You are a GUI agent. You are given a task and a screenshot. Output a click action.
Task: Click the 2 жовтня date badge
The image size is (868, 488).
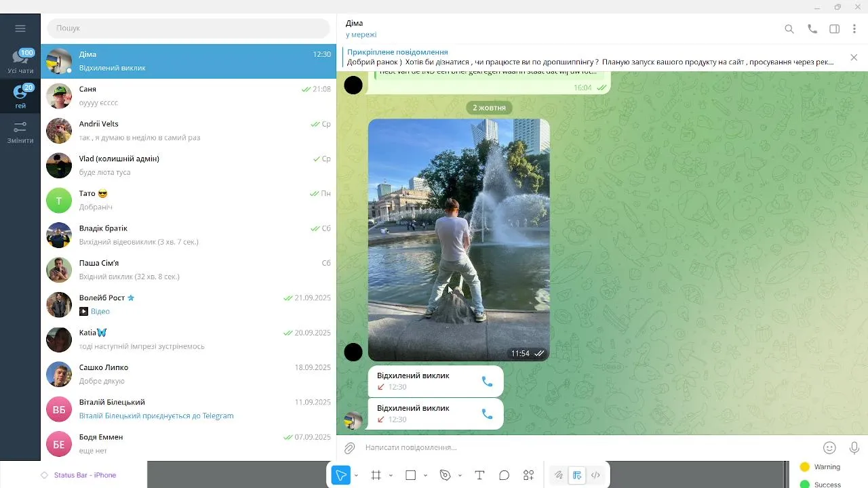coord(489,108)
